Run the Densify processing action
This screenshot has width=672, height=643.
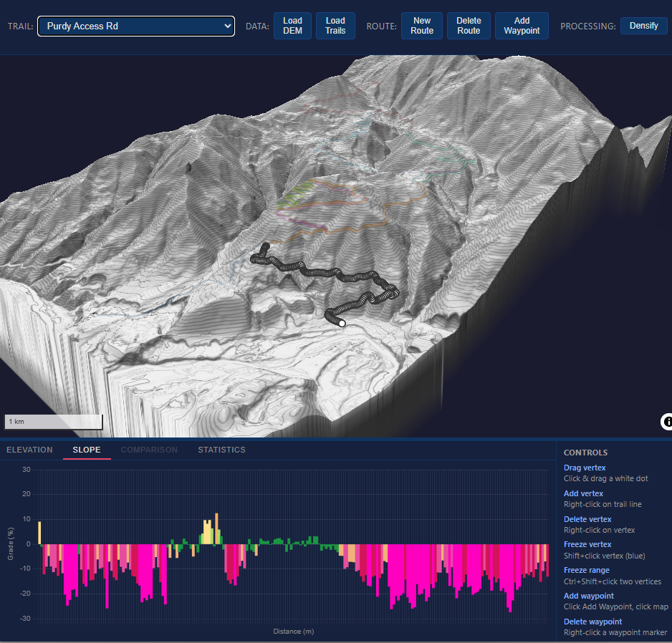click(644, 25)
